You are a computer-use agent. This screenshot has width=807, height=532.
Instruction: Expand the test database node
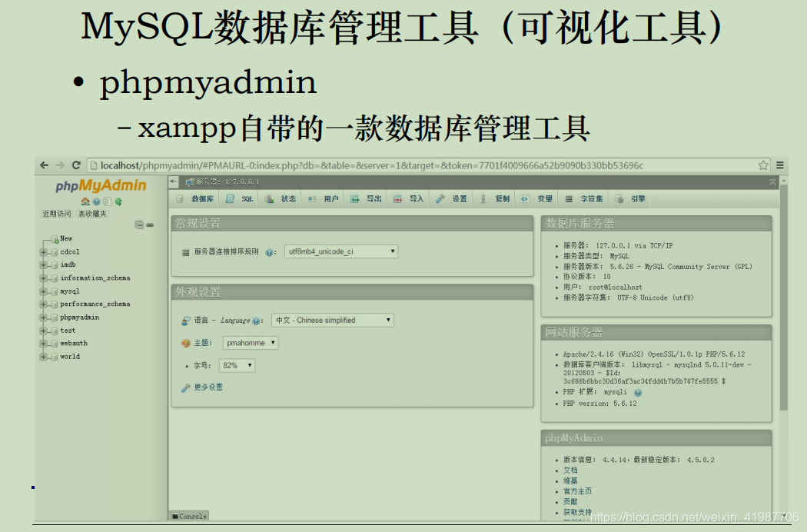pyautogui.click(x=43, y=331)
